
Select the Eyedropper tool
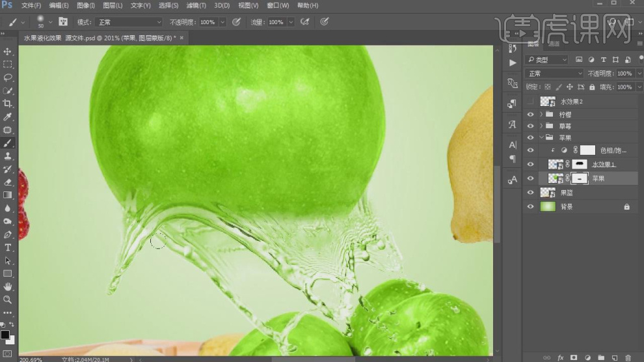(x=8, y=117)
